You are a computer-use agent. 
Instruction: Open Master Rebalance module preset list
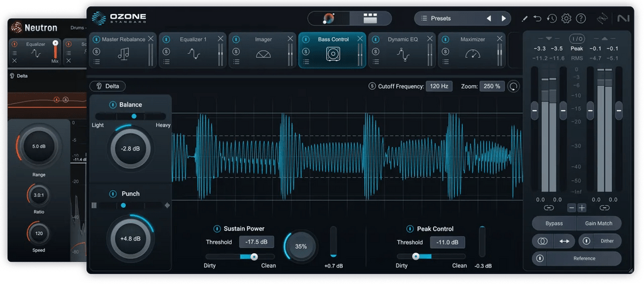pos(96,62)
